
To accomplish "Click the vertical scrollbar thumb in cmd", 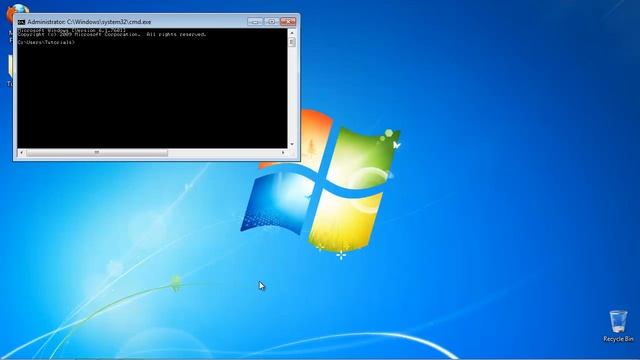I will (292, 42).
